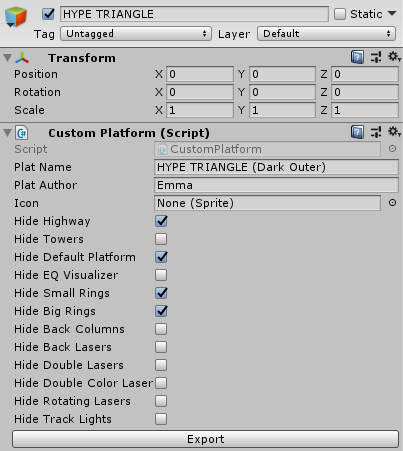Click the Plat Author label
Screen dimensions: 403x451
click(x=45, y=185)
